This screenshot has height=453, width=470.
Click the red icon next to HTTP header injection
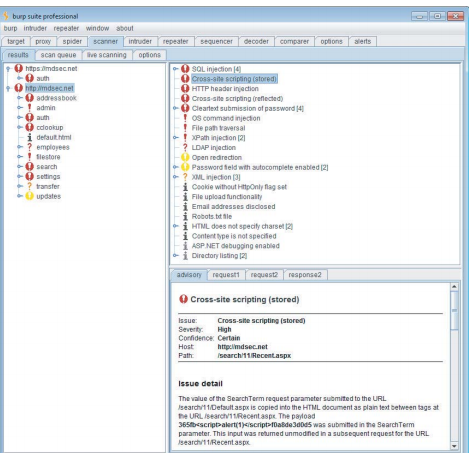click(x=185, y=89)
